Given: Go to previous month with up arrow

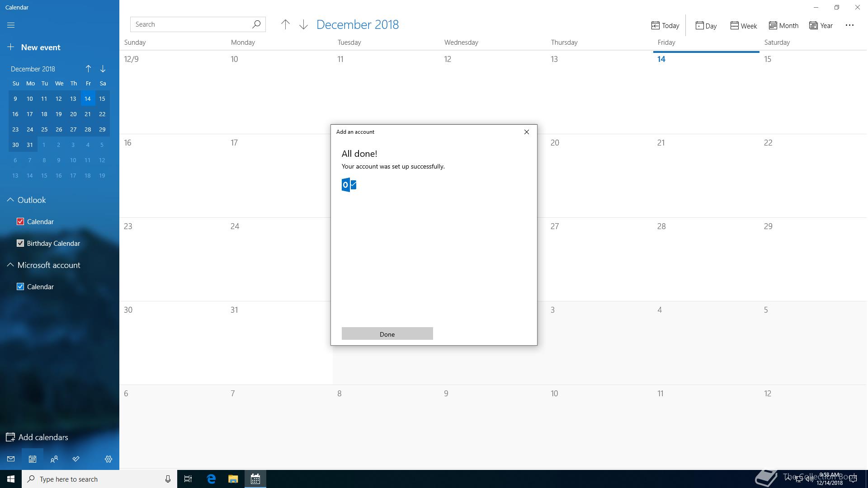Looking at the screenshot, I should (x=285, y=25).
